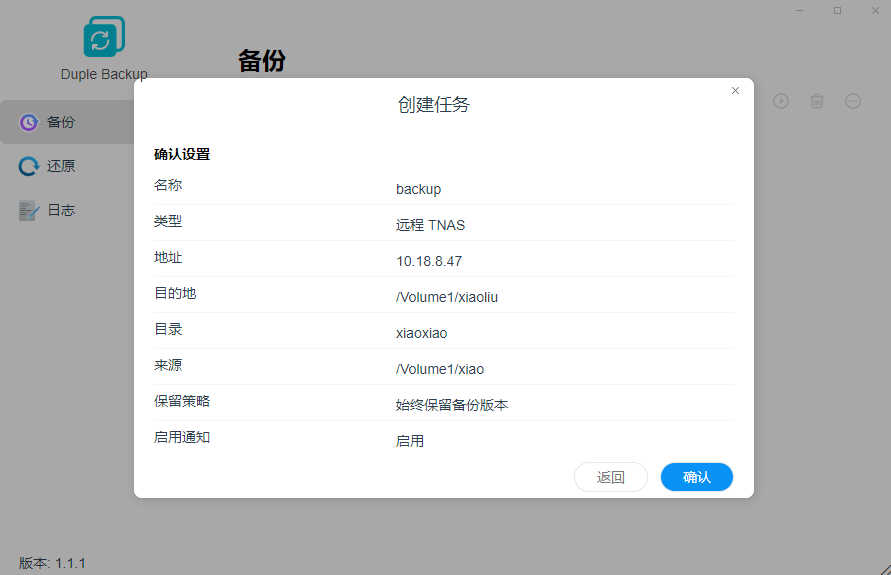
Task: Close the 创建任务 dialog with the X
Action: [735, 91]
